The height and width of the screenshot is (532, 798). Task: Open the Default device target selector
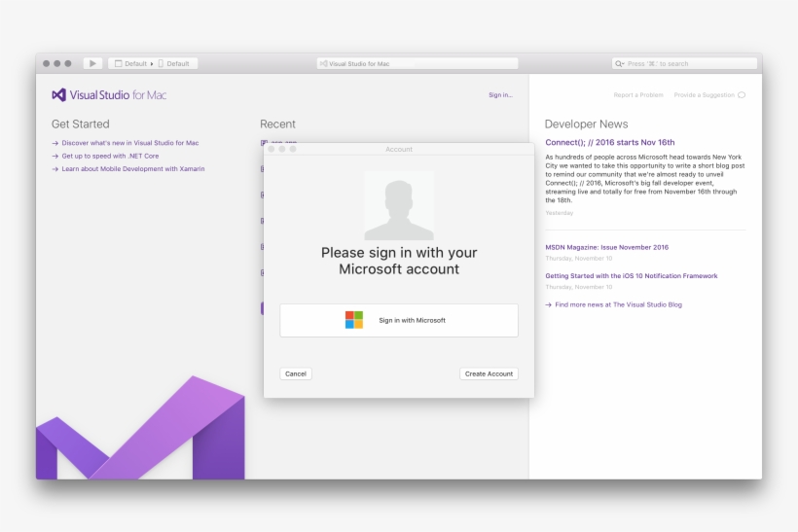point(174,63)
